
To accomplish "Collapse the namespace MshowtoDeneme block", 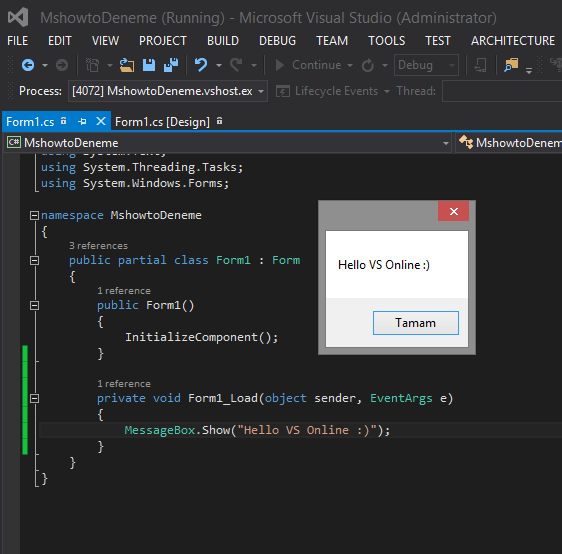I will pyautogui.click(x=34, y=215).
